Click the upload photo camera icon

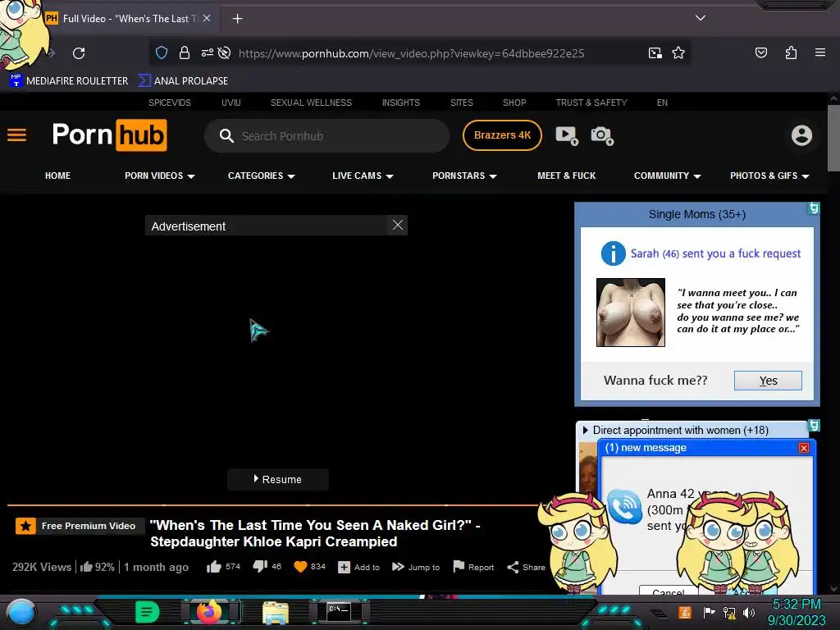coord(602,135)
